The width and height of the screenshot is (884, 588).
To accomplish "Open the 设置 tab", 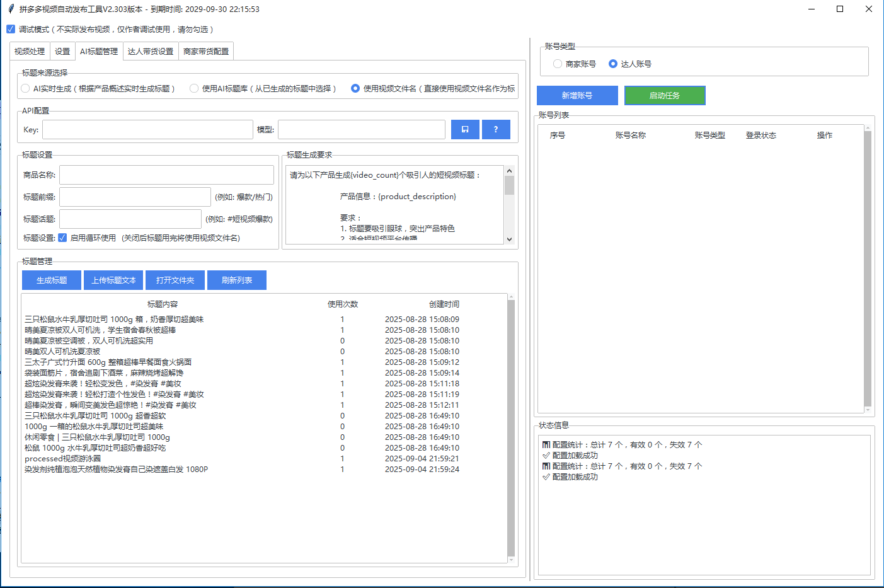I will pyautogui.click(x=62, y=51).
